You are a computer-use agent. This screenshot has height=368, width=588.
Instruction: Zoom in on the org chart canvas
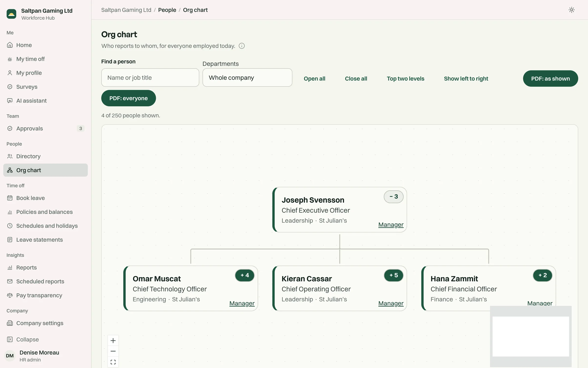pos(113,341)
